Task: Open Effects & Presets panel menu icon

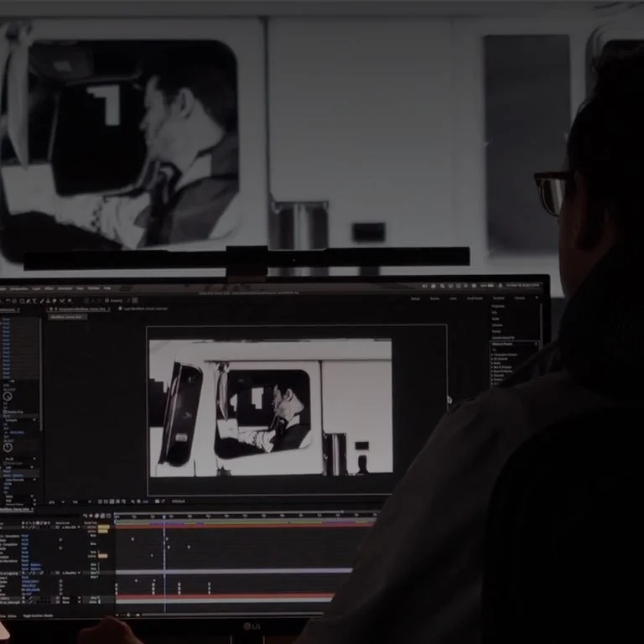Action: tap(536, 344)
